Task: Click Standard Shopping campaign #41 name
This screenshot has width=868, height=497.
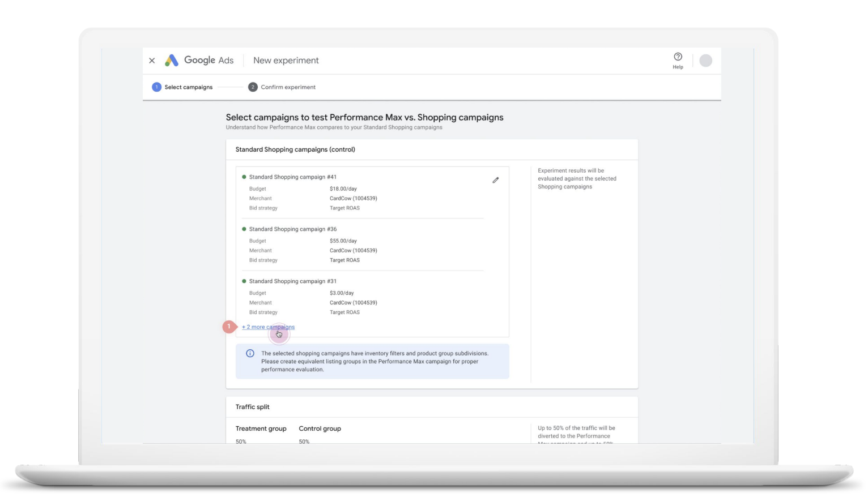Action: click(x=293, y=177)
